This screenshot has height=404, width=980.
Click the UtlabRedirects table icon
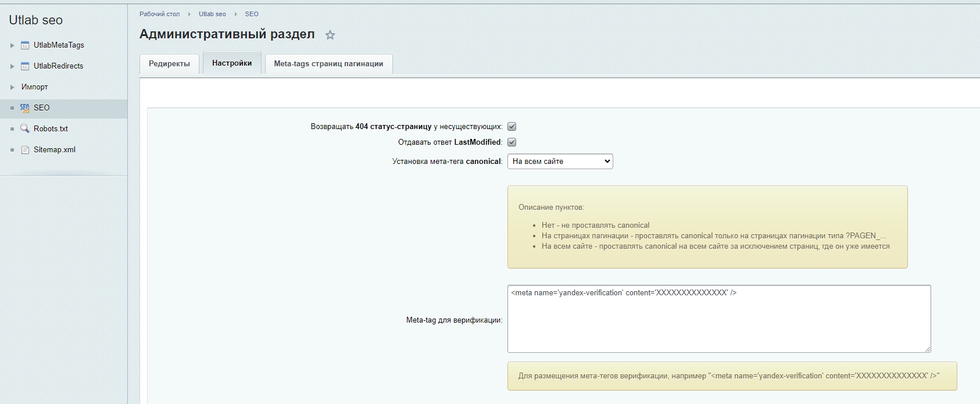click(x=25, y=66)
